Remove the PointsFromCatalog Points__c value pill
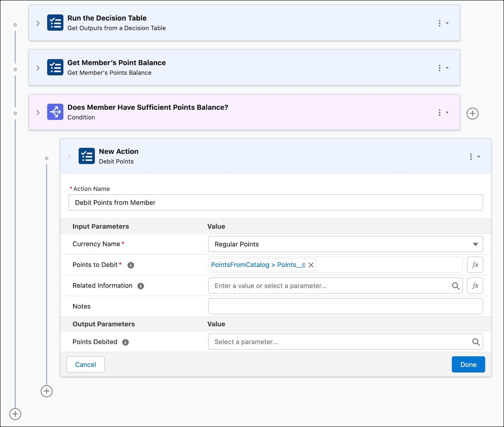 click(x=311, y=265)
